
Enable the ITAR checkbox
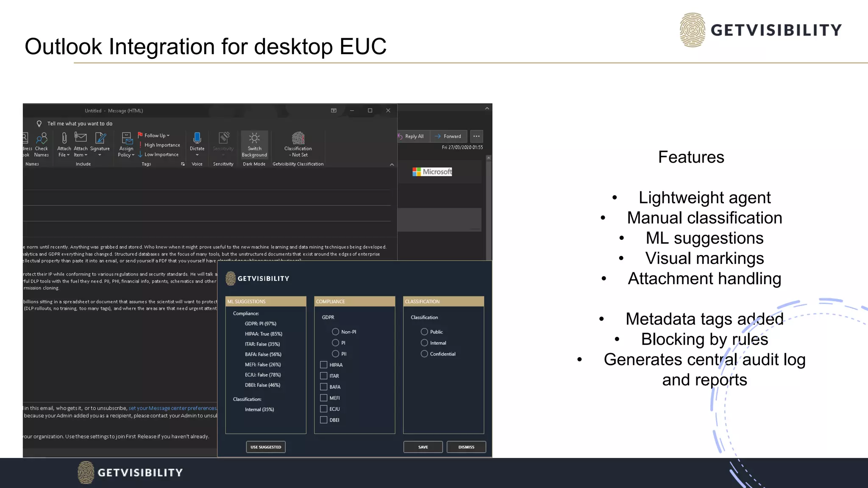324,376
